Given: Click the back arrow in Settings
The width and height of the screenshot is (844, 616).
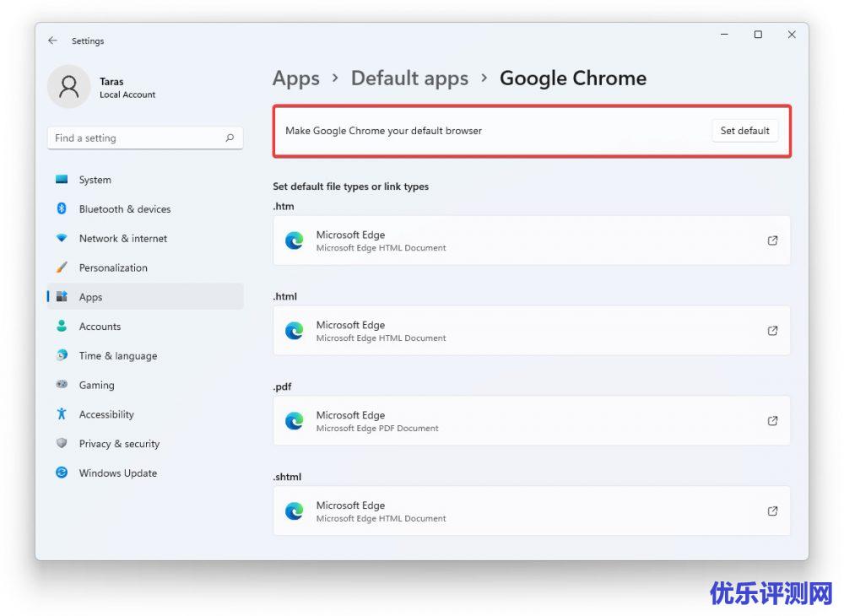Looking at the screenshot, I should (x=52, y=41).
